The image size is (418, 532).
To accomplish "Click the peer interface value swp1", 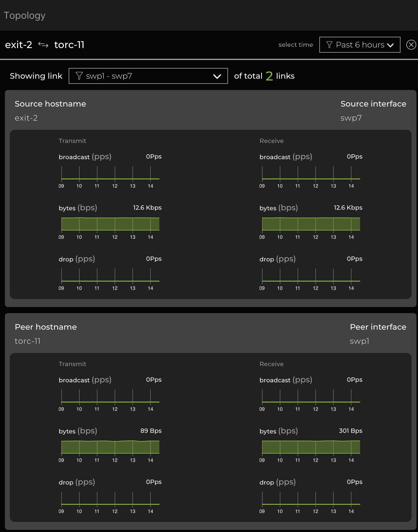I will [x=359, y=341].
